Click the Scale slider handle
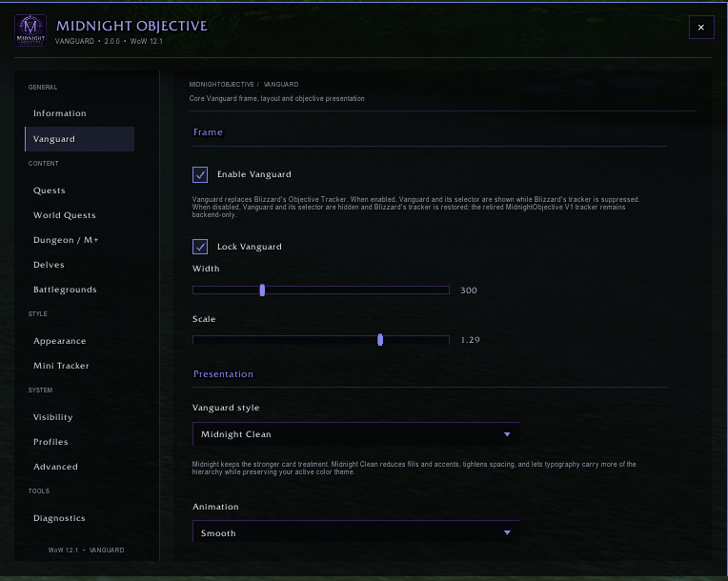The height and width of the screenshot is (581, 728). (380, 340)
